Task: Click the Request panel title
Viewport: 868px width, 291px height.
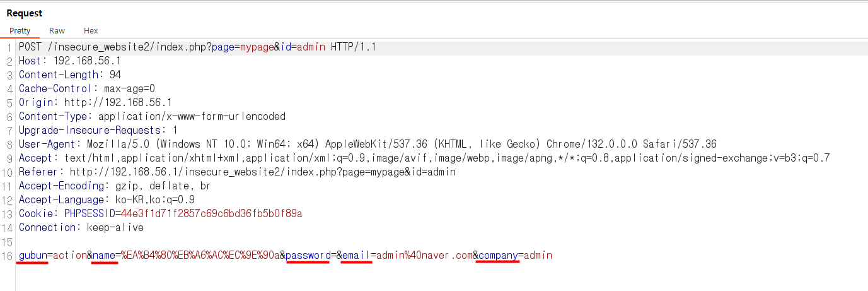Action: click(x=25, y=13)
